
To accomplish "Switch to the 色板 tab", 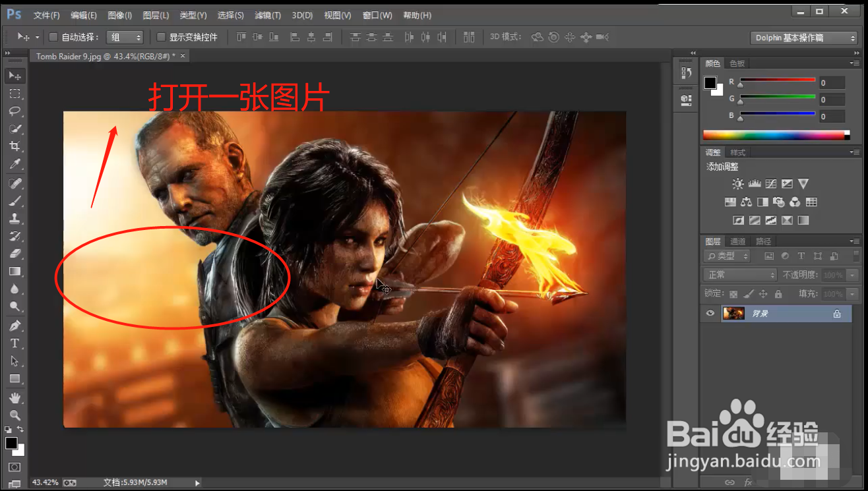I will [737, 63].
